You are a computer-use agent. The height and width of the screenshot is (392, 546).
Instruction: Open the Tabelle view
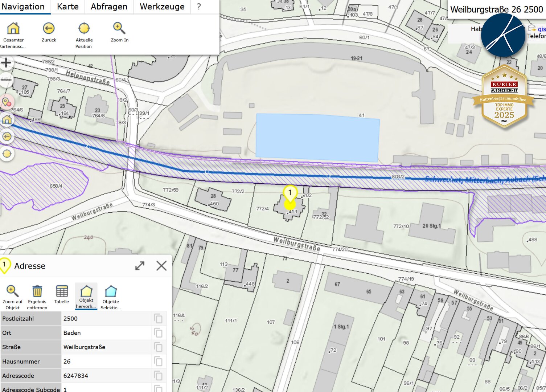pos(62,291)
